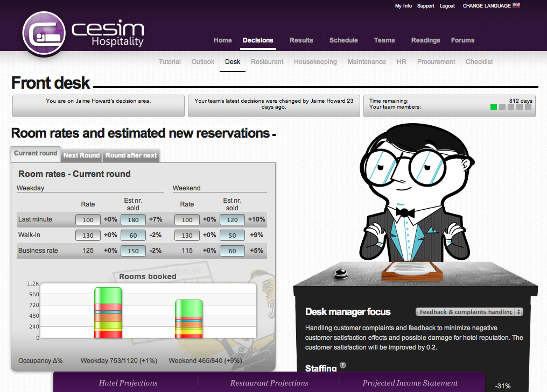This screenshot has width=547, height=392.
Task: Click the British flag next to CHANGE LANGUAGE
Action: [x=515, y=5]
